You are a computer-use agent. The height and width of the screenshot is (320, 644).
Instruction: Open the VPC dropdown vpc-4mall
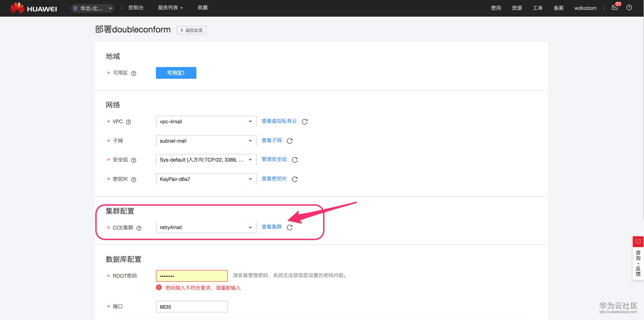pos(206,122)
